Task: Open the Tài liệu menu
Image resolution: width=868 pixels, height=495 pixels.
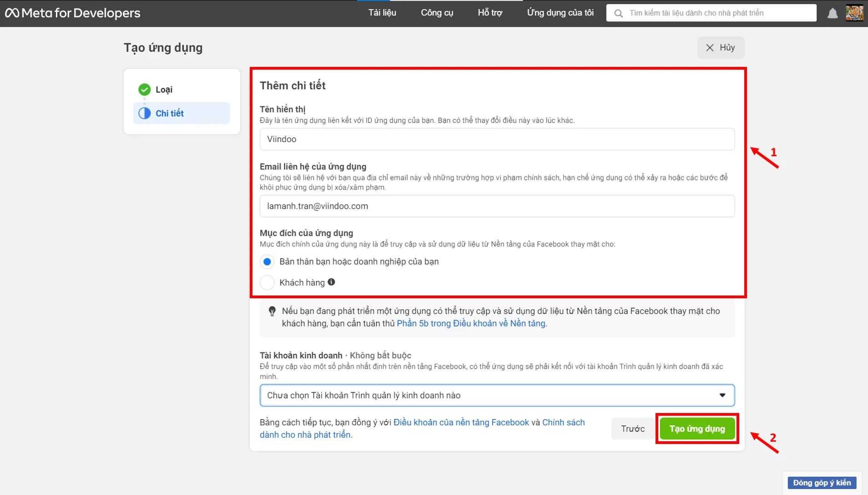Action: tap(382, 13)
